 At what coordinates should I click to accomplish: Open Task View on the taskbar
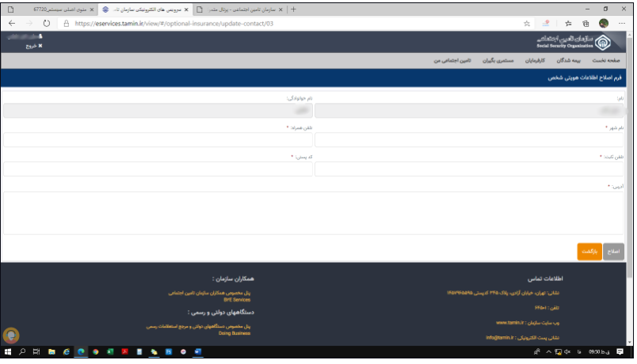(x=36, y=352)
